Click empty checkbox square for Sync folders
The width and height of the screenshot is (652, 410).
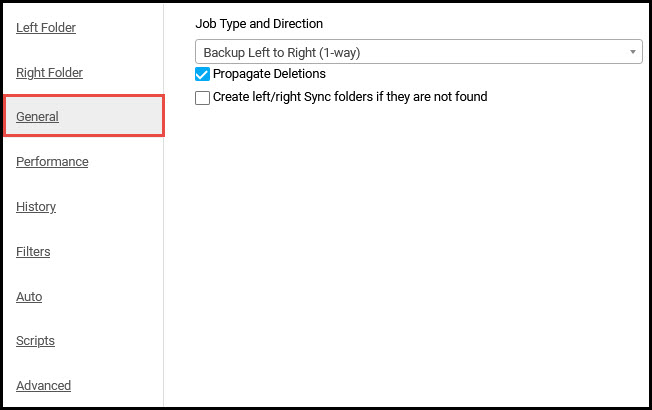[x=202, y=98]
